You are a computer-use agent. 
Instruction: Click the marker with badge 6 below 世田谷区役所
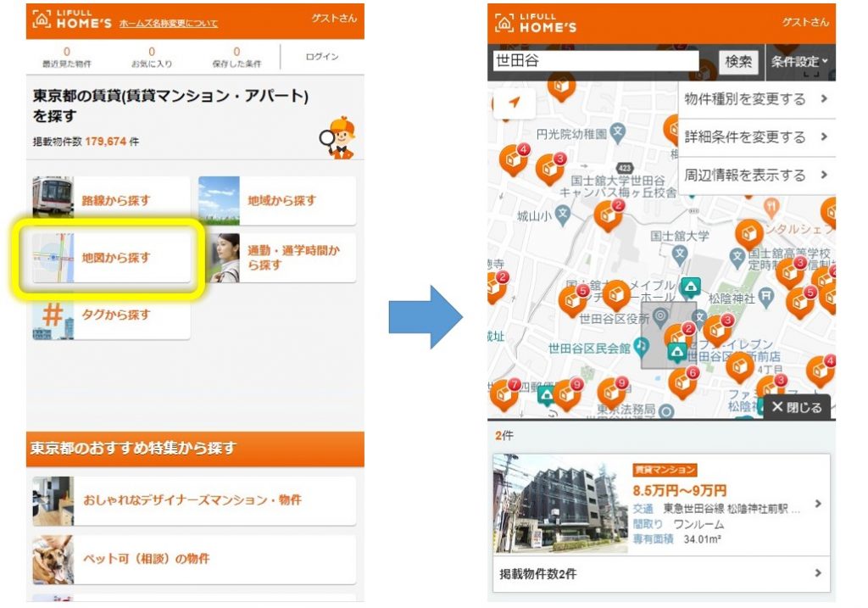(684, 382)
